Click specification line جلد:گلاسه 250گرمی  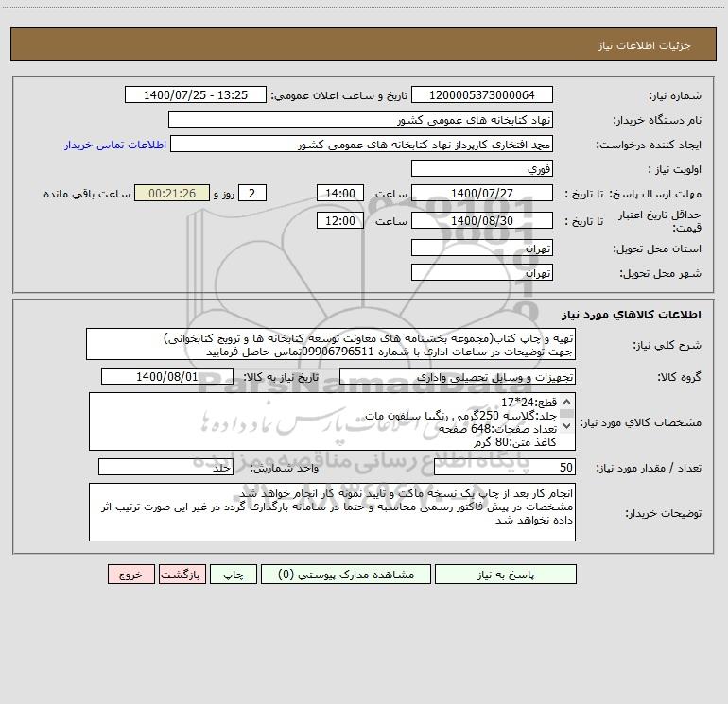pyautogui.click(x=460, y=416)
